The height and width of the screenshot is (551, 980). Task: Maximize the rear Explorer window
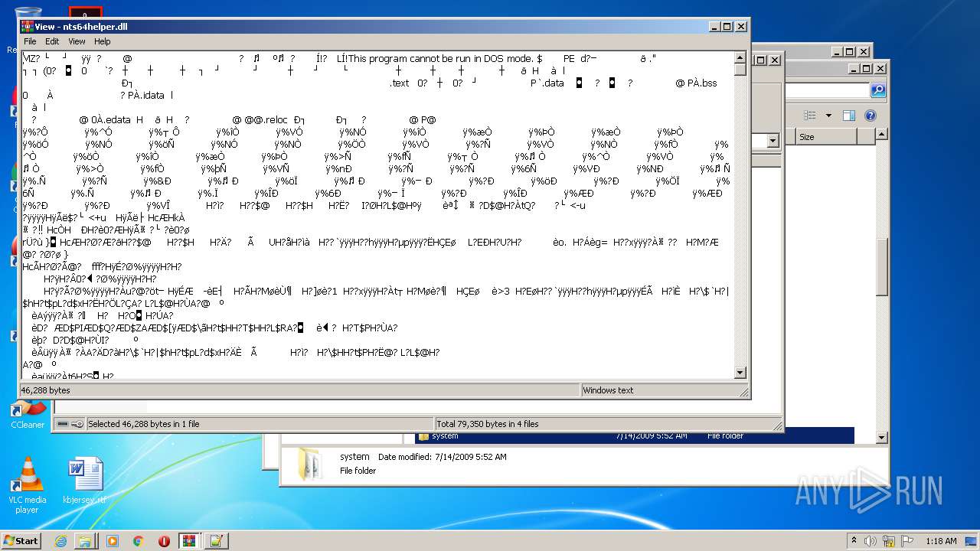click(850, 52)
